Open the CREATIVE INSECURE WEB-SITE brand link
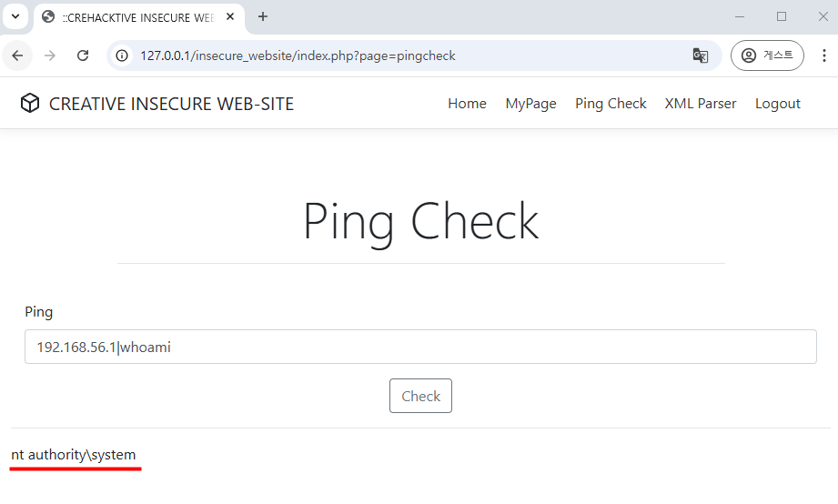The image size is (838, 504). (x=172, y=104)
